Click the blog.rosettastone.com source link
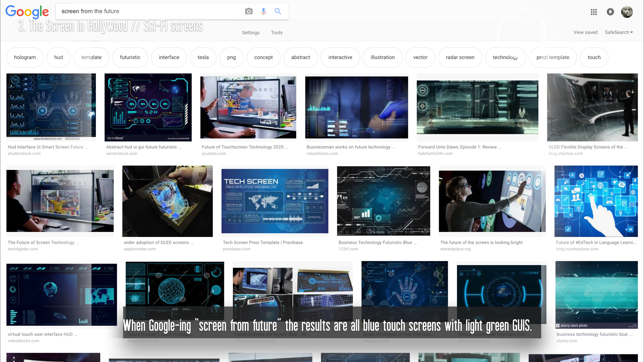 (577, 249)
